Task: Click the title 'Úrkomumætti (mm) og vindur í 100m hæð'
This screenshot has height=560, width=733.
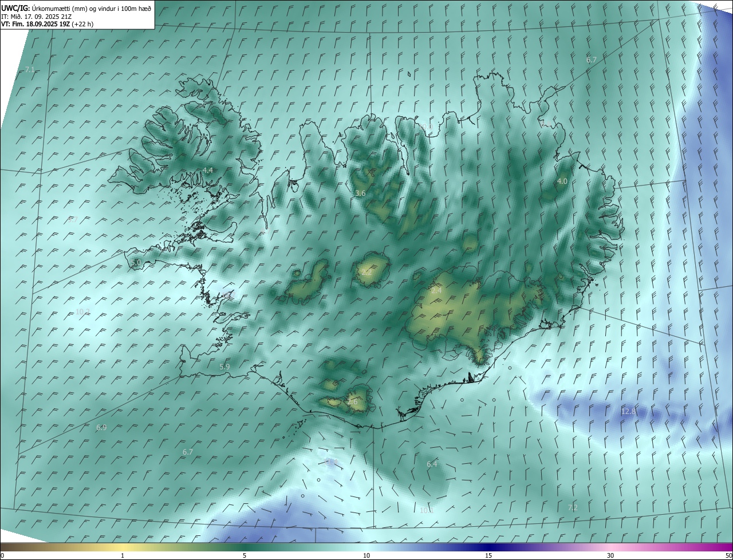Action: 90,8
